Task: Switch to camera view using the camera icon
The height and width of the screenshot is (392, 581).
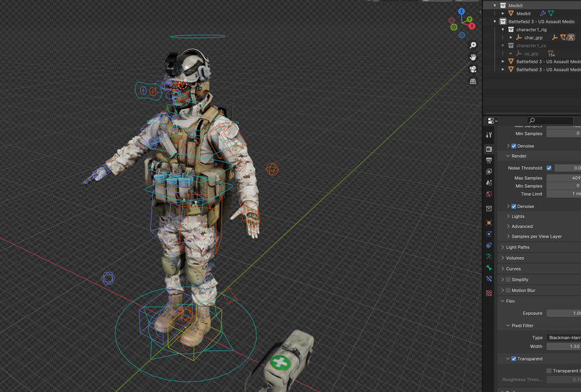Action: point(473,69)
